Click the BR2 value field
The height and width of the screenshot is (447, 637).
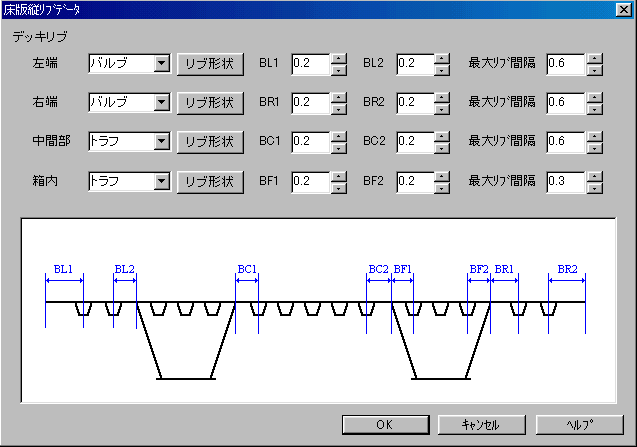pyautogui.click(x=415, y=103)
